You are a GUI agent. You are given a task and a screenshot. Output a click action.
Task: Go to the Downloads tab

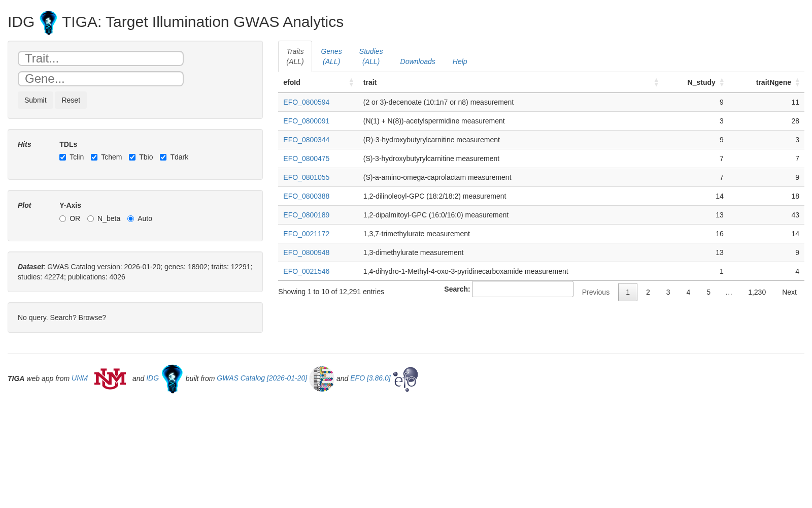click(418, 61)
